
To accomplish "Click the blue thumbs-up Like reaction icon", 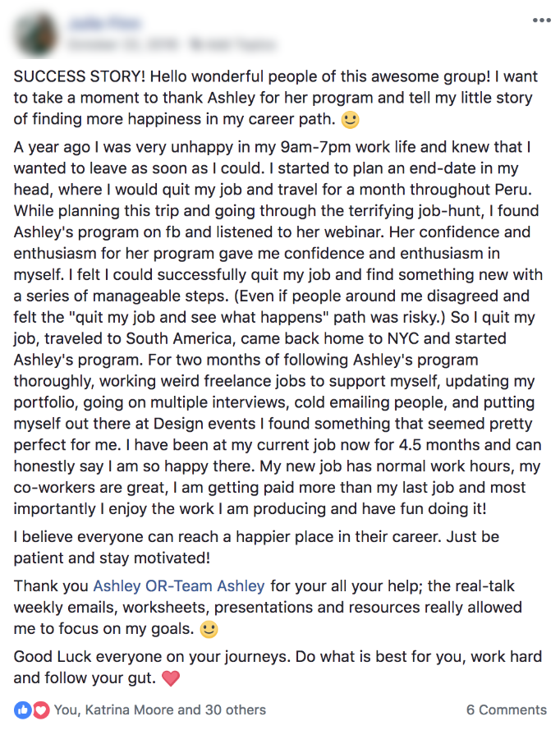I will click(x=23, y=710).
